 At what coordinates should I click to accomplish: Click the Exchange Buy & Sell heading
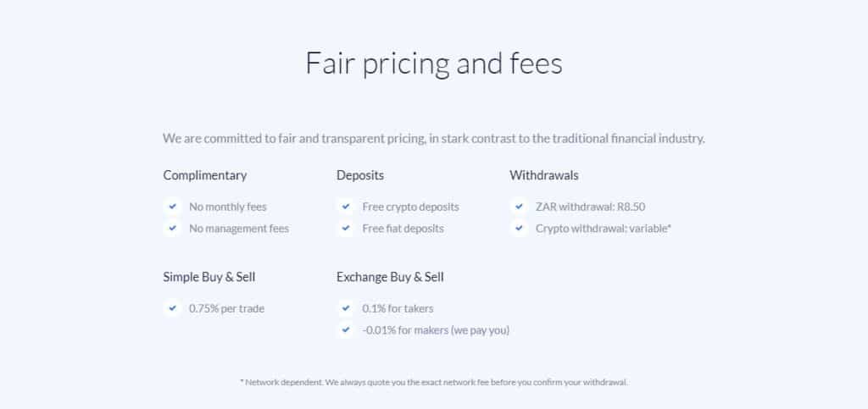coord(390,277)
